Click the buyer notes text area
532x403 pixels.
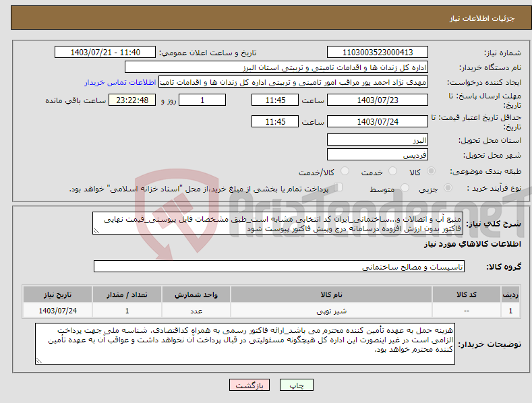click(245, 344)
